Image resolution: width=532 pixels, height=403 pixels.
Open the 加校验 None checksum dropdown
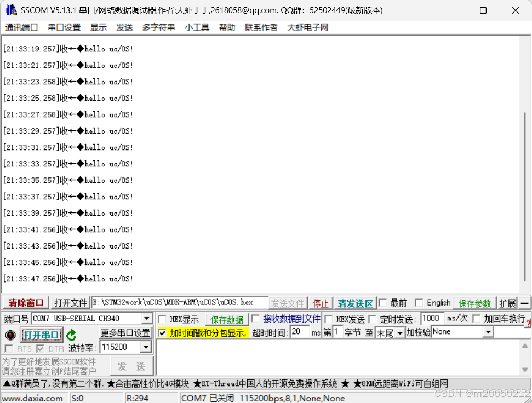pyautogui.click(x=488, y=332)
